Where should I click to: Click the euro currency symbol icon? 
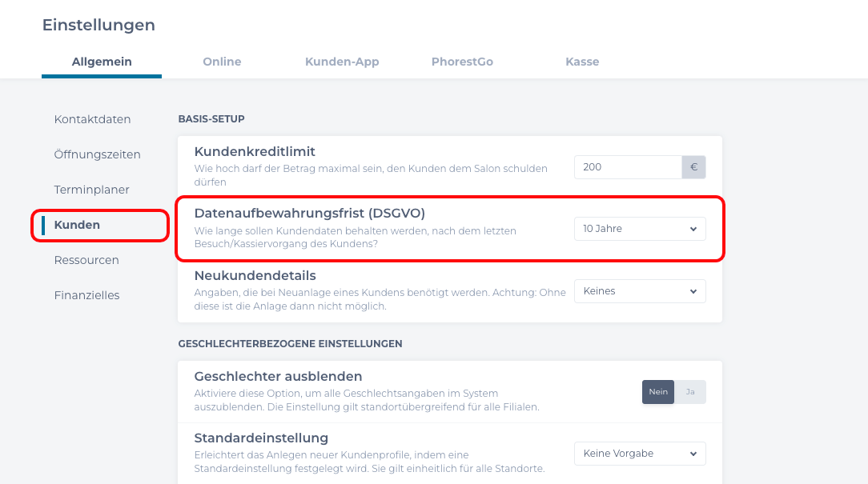coord(693,166)
